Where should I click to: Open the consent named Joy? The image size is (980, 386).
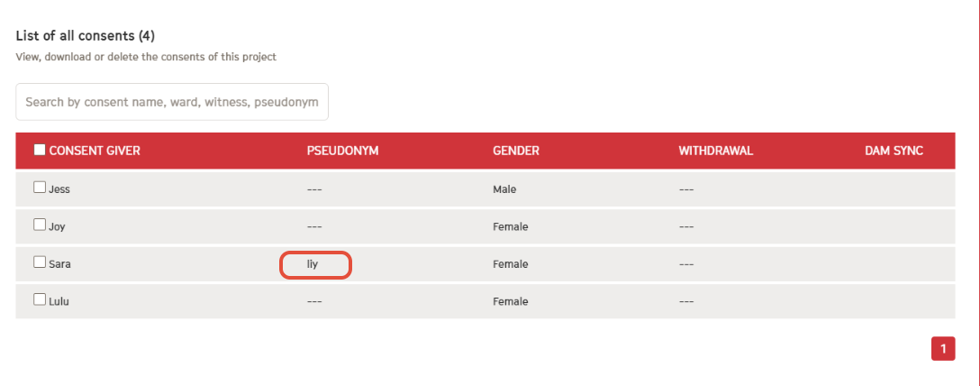57,226
